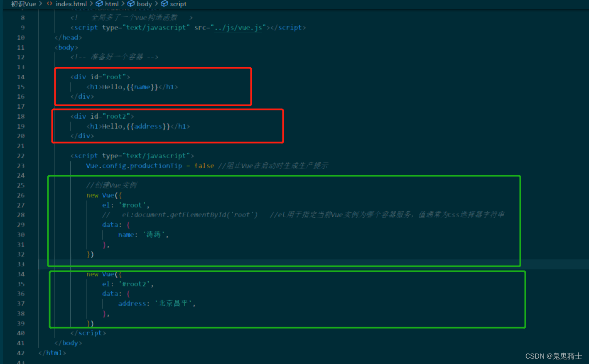Place cursor on the closing </head> tag

(x=68, y=37)
